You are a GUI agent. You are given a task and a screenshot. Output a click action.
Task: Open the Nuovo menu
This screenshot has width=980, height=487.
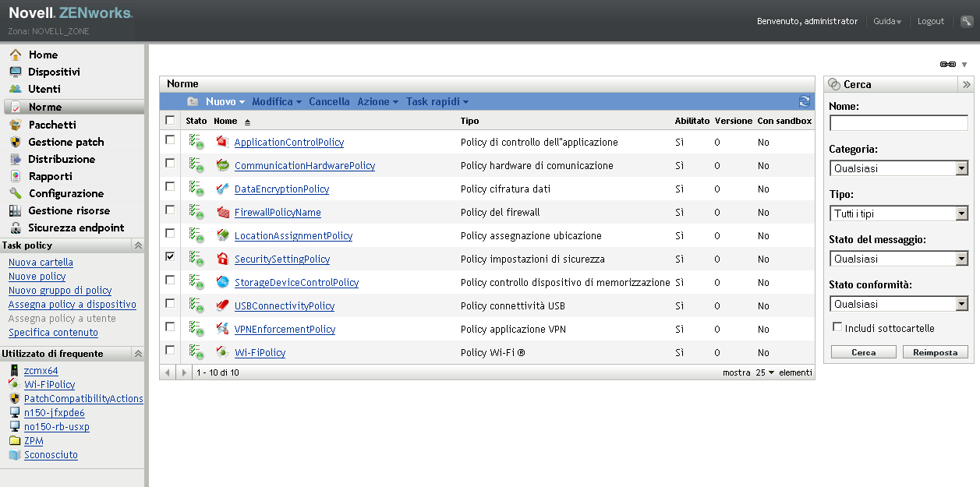coord(225,101)
